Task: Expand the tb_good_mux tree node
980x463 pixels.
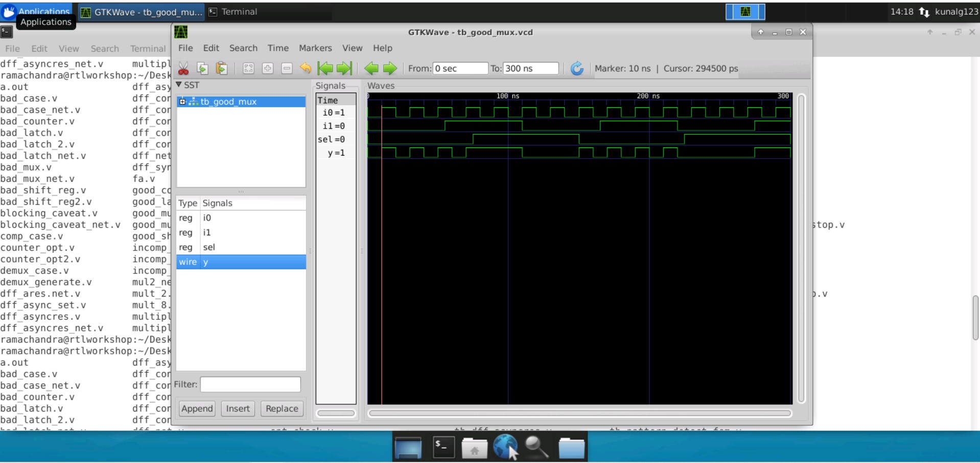Action: (x=182, y=102)
